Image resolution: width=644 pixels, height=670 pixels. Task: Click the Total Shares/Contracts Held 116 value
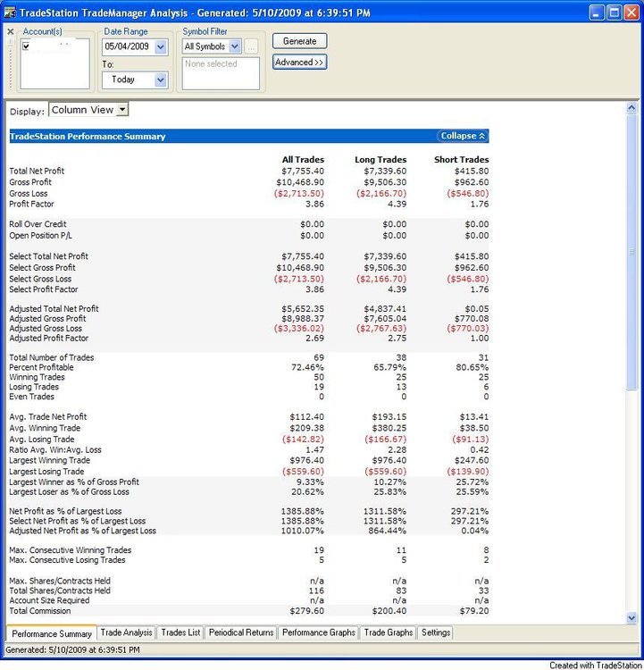316,590
